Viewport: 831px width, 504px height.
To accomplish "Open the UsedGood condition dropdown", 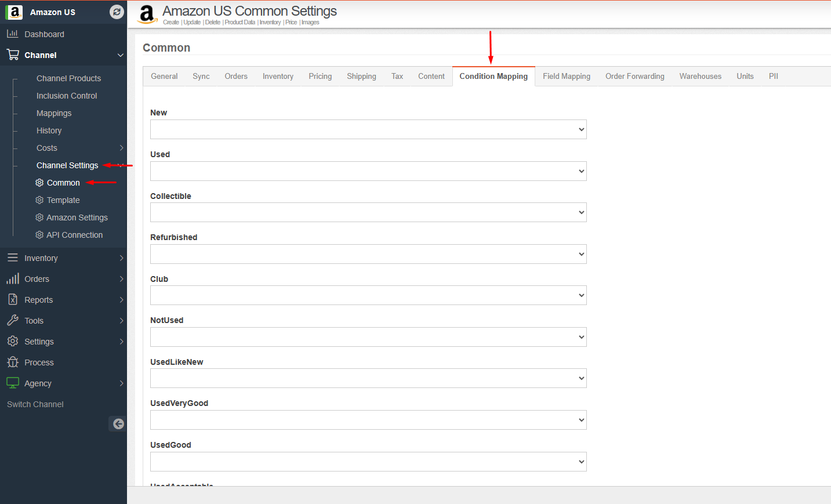I will (368, 462).
